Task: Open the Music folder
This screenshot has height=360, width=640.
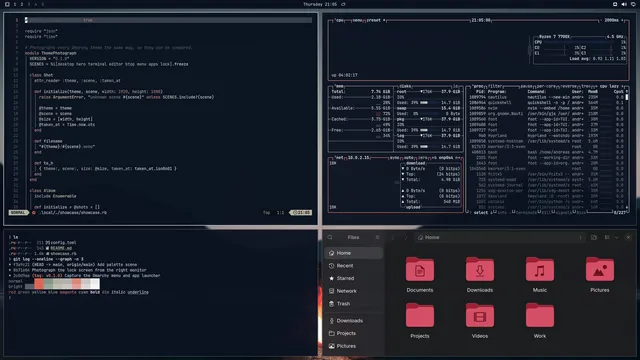Action: click(x=540, y=270)
